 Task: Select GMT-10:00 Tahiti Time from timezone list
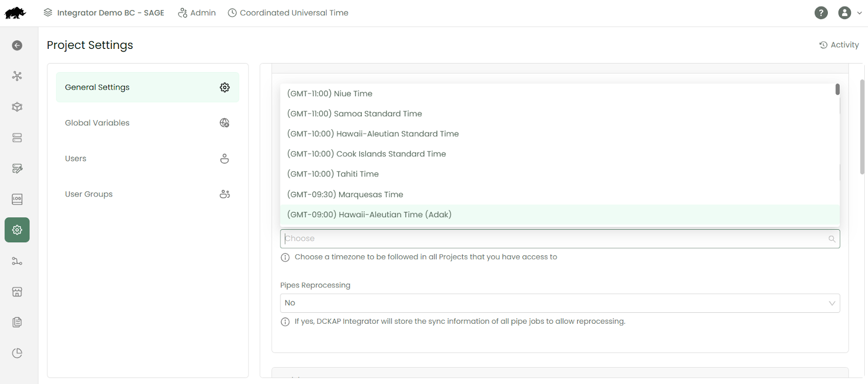point(333,174)
